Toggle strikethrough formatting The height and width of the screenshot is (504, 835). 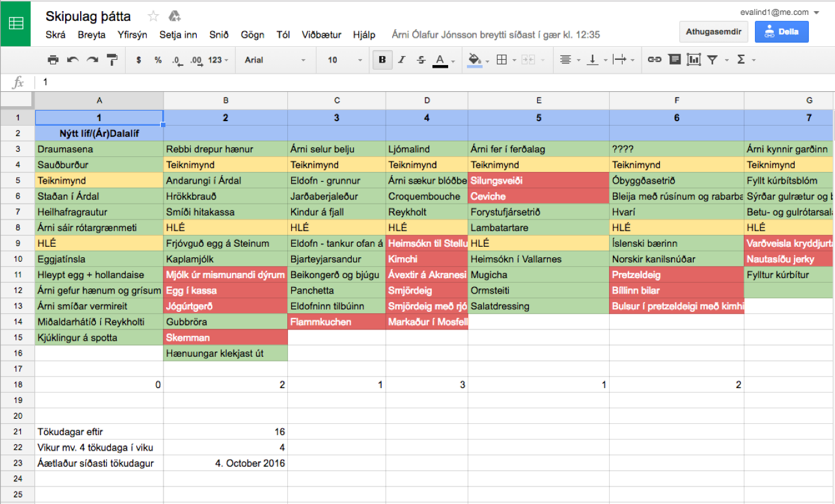pyautogui.click(x=421, y=60)
